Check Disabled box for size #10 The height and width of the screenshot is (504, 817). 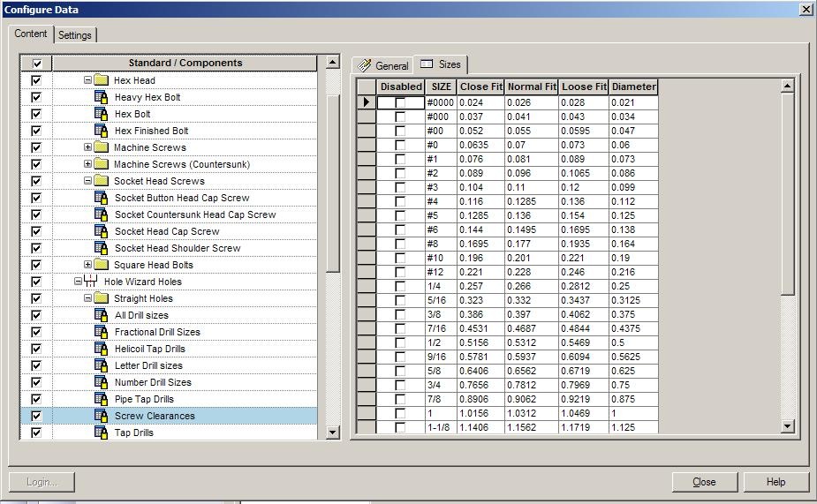[x=400, y=258]
